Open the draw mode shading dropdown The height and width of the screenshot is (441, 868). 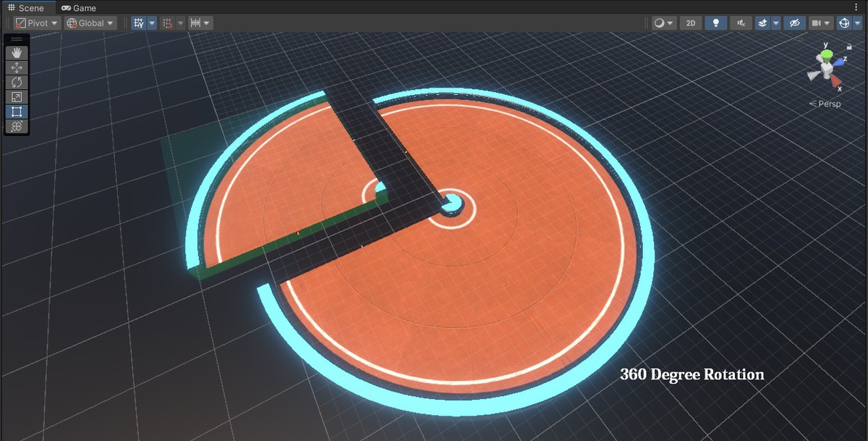tap(664, 23)
